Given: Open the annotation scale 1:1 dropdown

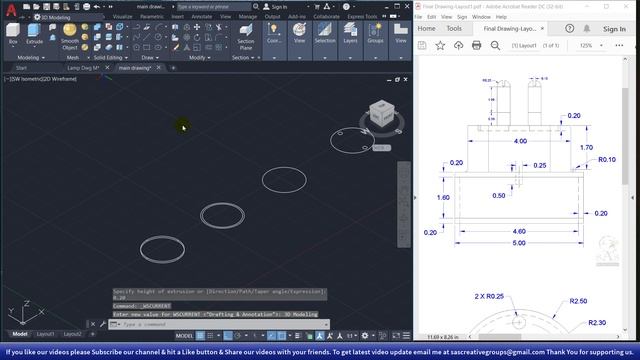Looking at the screenshot, I should tap(352, 336).
